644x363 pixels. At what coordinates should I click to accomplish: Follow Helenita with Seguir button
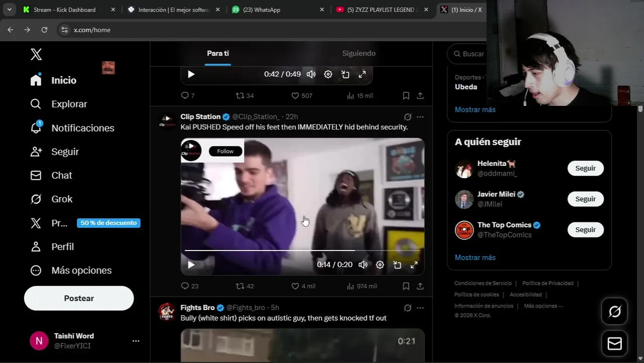point(586,168)
